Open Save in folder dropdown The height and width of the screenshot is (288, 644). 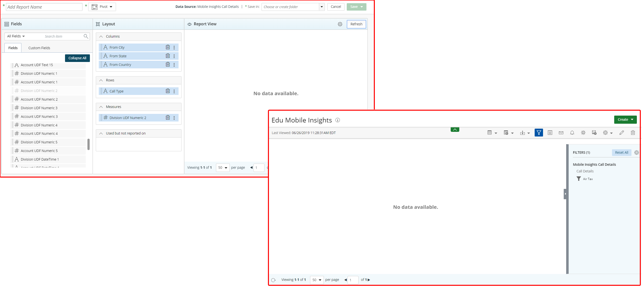pos(322,7)
